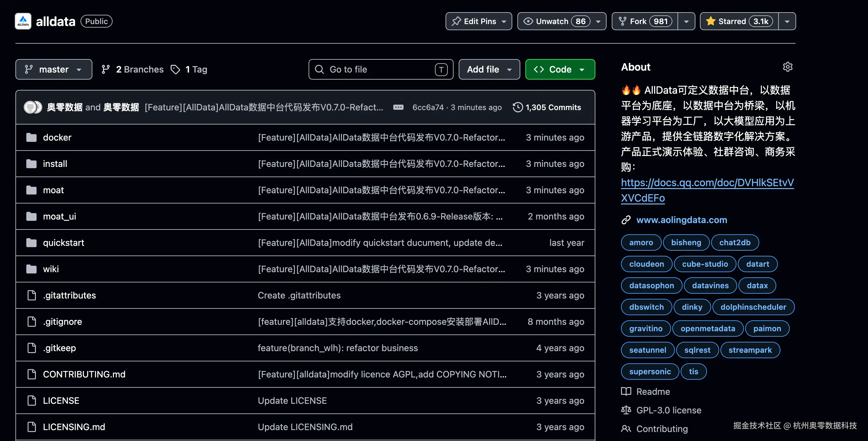Viewport: 868px width, 441px height.
Task: Open commit message 'feature(branch_wlh): refactor business'
Action: pos(338,348)
